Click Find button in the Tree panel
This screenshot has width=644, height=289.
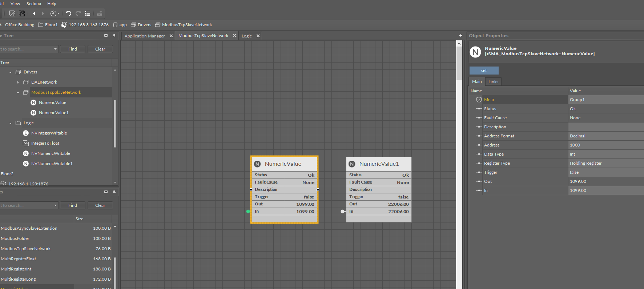coord(73,49)
